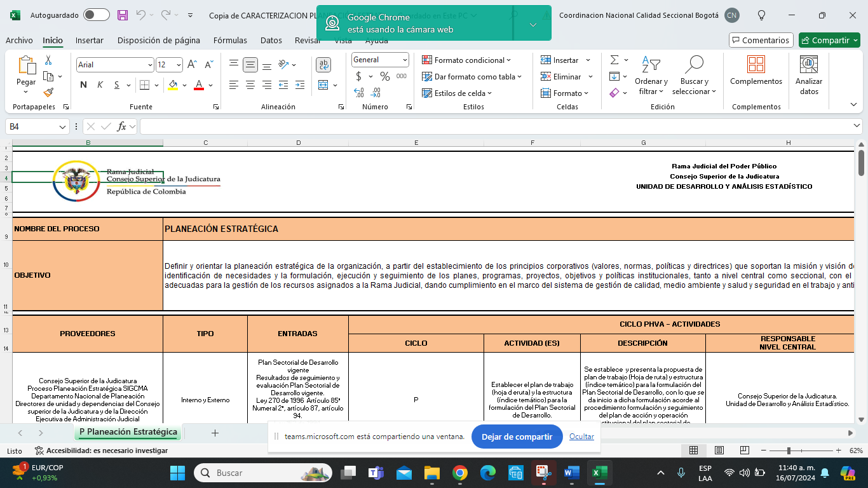
Task: Click the font color A swatch
Action: [x=198, y=85]
